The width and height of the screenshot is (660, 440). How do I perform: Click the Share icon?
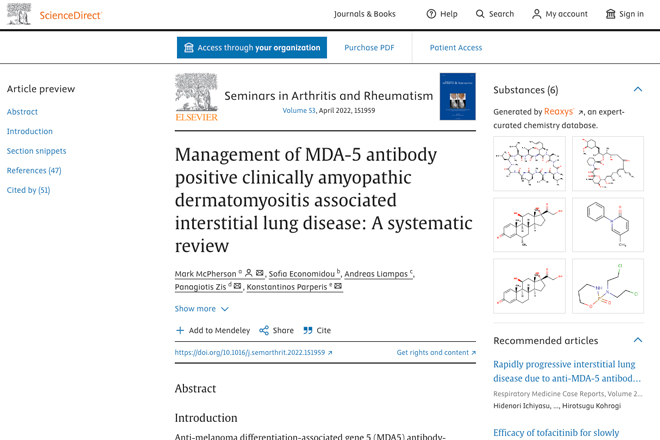tap(264, 330)
